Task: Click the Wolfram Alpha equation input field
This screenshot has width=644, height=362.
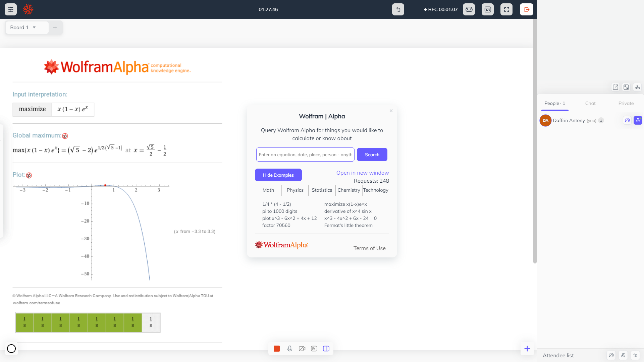Action: tap(305, 155)
